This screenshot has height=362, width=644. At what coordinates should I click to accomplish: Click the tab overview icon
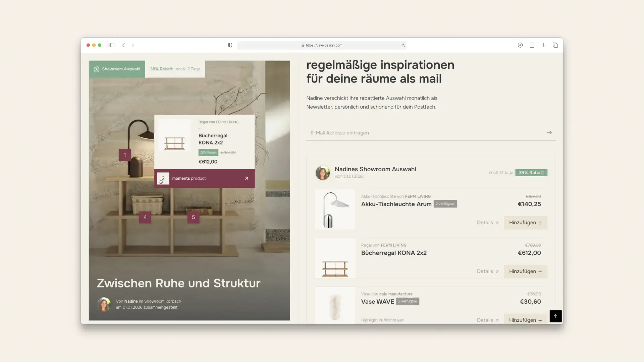coord(555,45)
